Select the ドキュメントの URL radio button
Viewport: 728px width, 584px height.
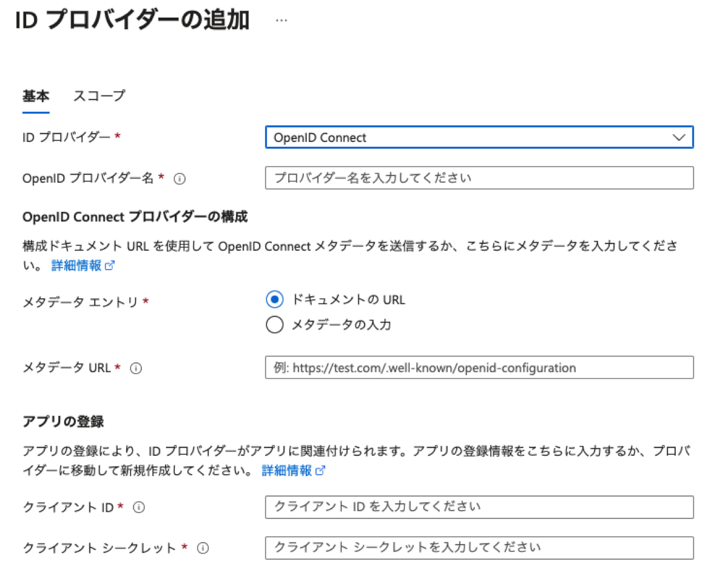coord(274,299)
